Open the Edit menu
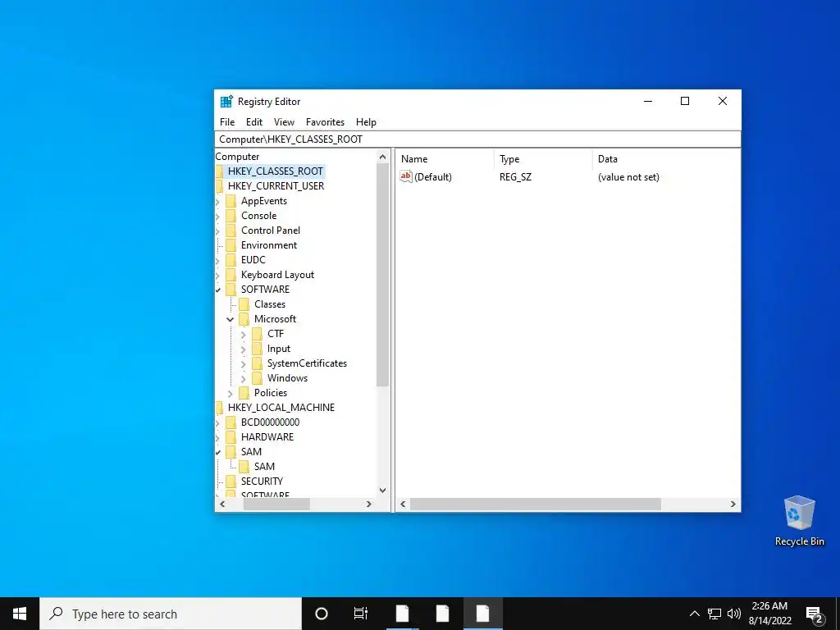Image resolution: width=840 pixels, height=630 pixels. (254, 122)
